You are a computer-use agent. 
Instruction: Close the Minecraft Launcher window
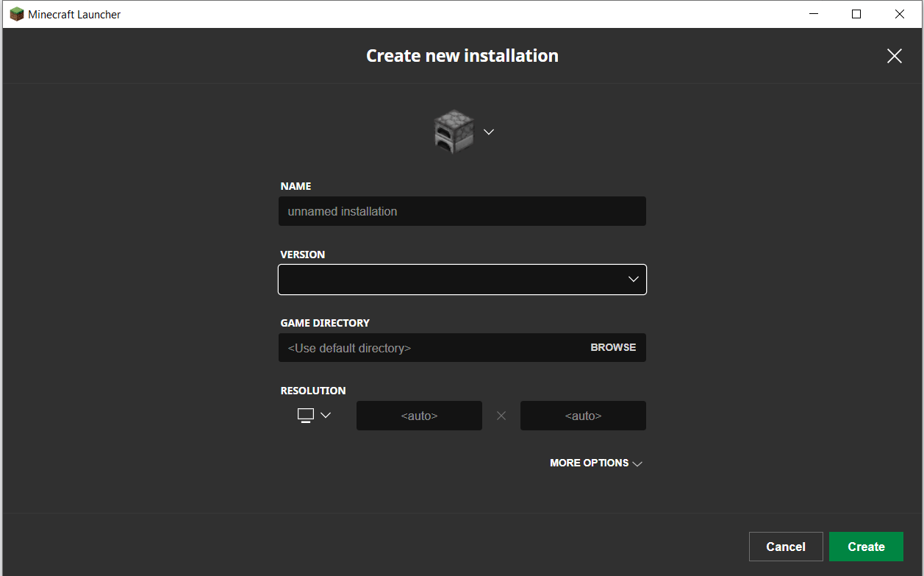(899, 14)
